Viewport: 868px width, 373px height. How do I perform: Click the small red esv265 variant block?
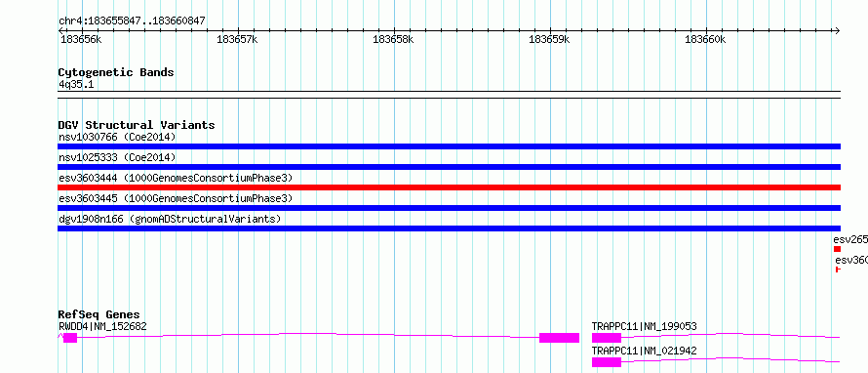click(837, 249)
